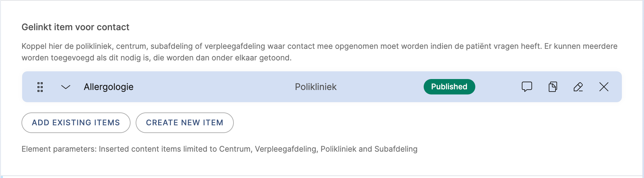The image size is (644, 178).
Task: Select the Allergologie item name
Action: (108, 87)
